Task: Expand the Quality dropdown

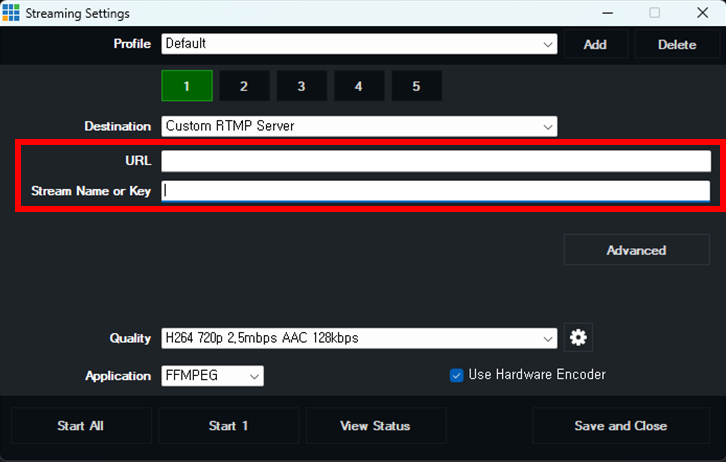Action: tap(359, 338)
